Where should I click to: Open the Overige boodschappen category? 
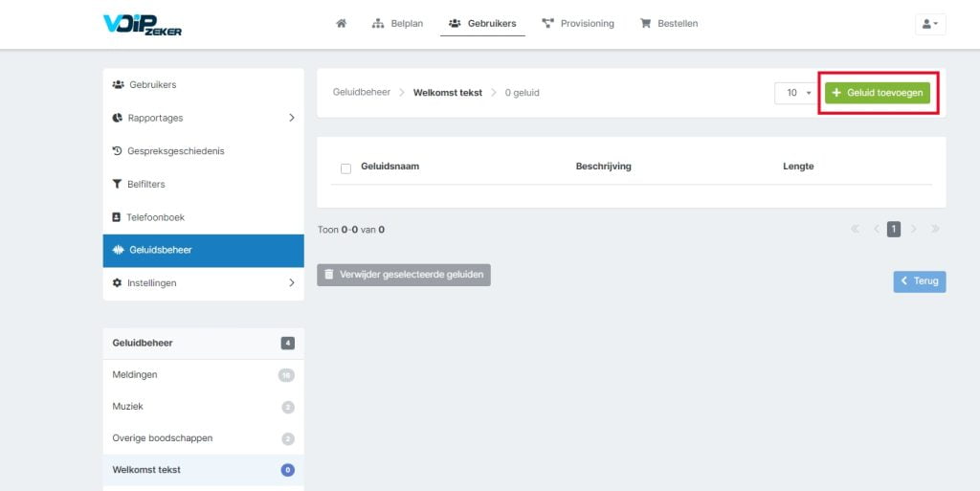(x=203, y=438)
